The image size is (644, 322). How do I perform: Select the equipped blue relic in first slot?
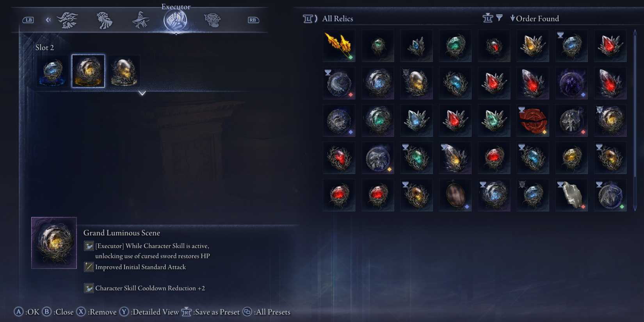[52, 71]
